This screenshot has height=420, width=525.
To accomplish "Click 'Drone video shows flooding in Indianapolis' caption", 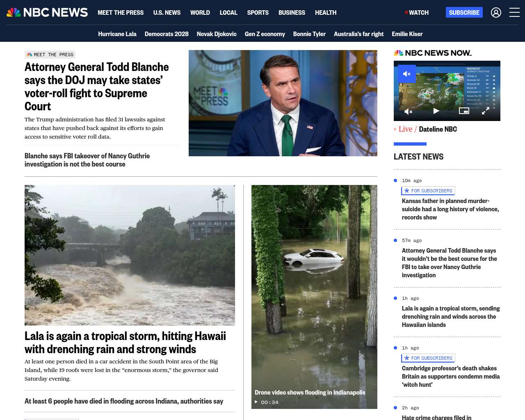I will point(310,393).
